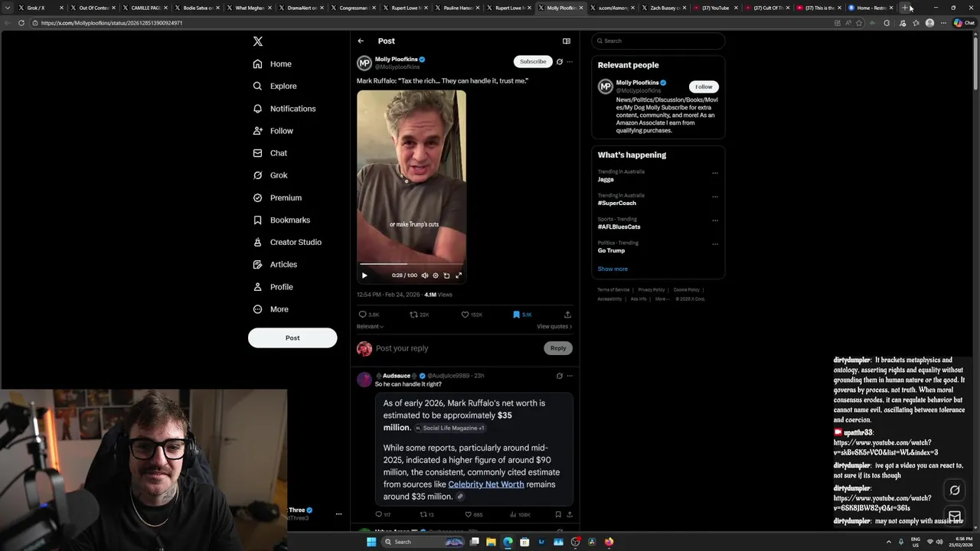Open new browser tab plus button
980x551 pixels.
click(905, 8)
